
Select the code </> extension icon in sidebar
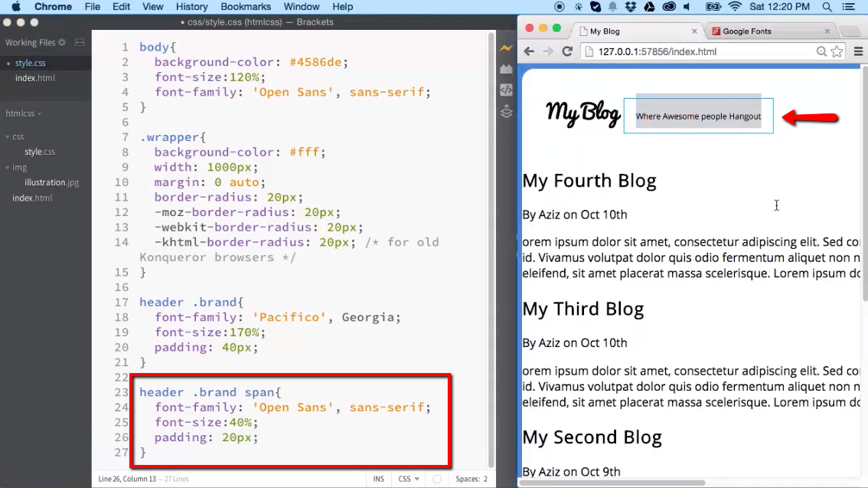(506, 89)
